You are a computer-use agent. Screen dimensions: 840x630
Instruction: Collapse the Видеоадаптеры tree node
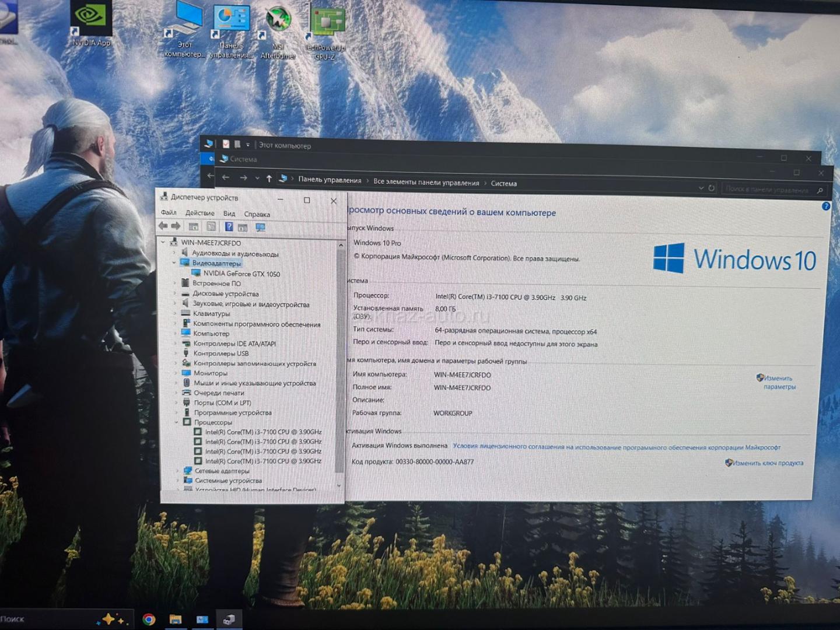pyautogui.click(x=174, y=263)
